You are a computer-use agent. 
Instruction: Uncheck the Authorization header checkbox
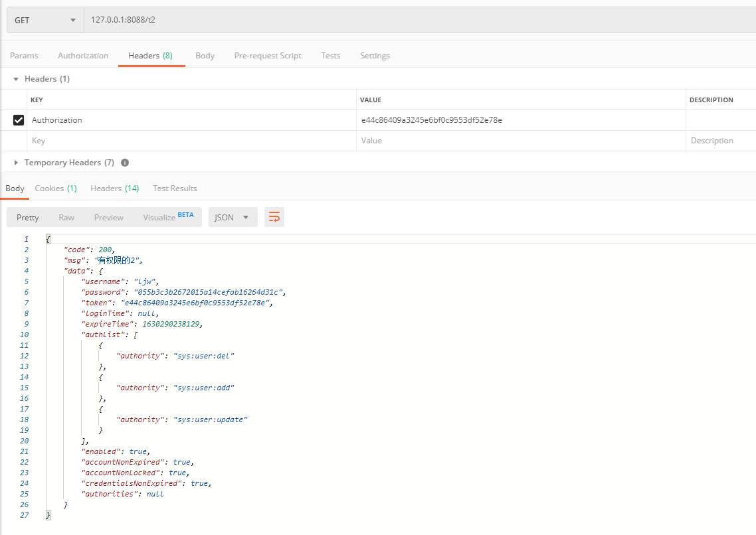[x=19, y=120]
